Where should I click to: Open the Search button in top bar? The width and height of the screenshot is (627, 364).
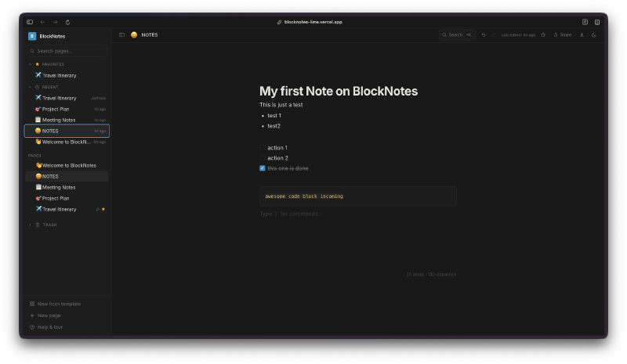457,34
